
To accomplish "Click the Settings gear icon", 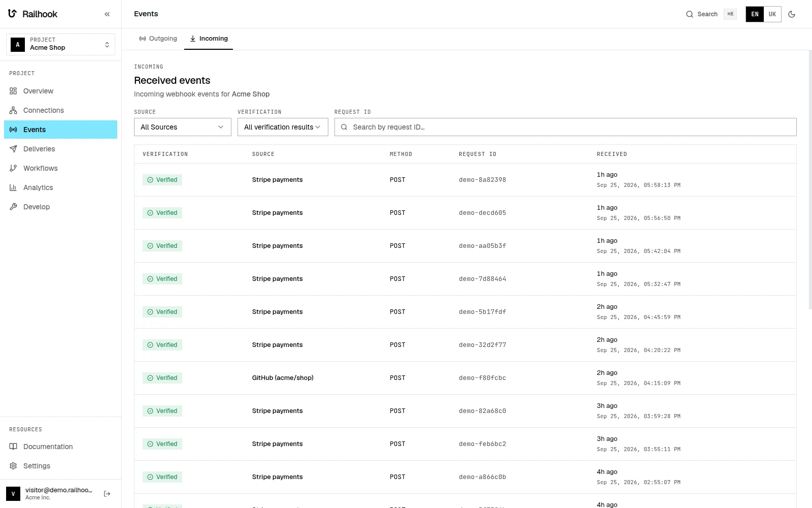I will pos(13,466).
